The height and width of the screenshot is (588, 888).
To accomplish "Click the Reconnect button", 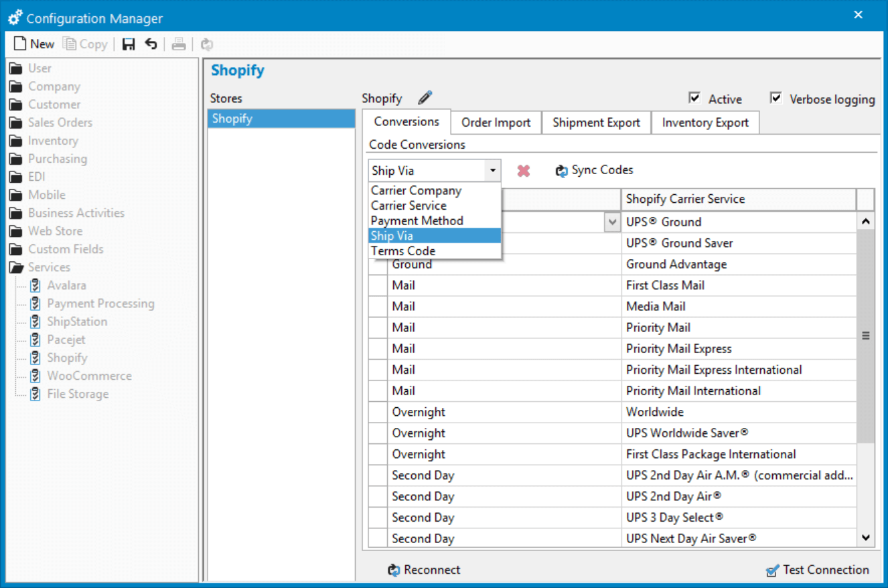I will (x=424, y=570).
